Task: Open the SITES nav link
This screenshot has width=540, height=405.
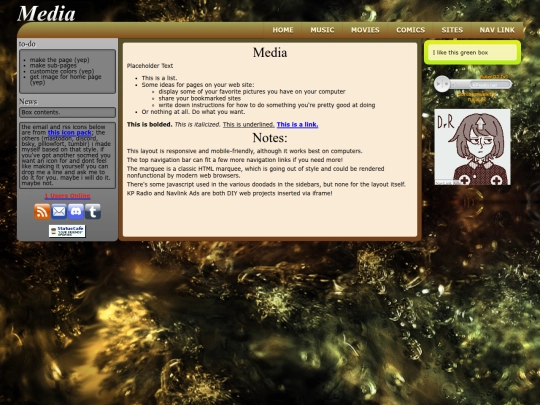Action: (452, 30)
